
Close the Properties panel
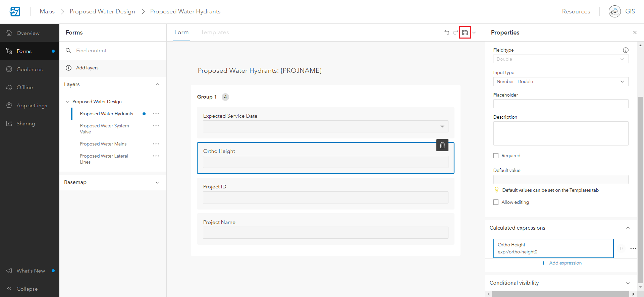tap(635, 33)
